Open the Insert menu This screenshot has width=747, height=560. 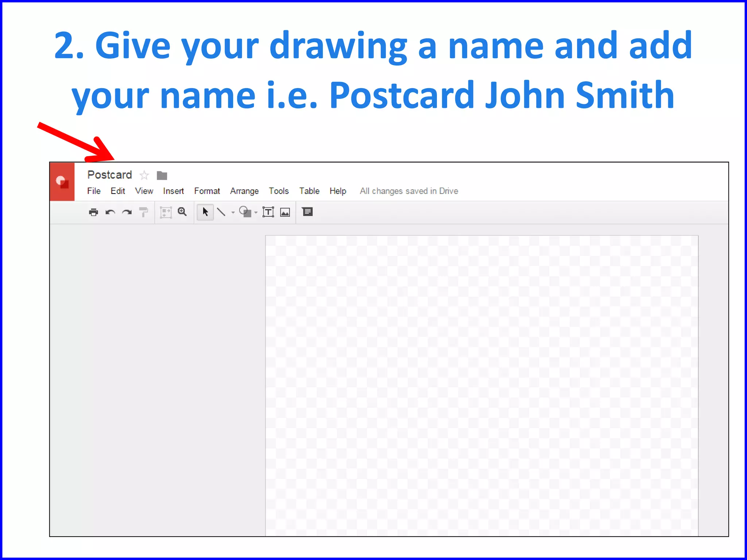pos(173,191)
